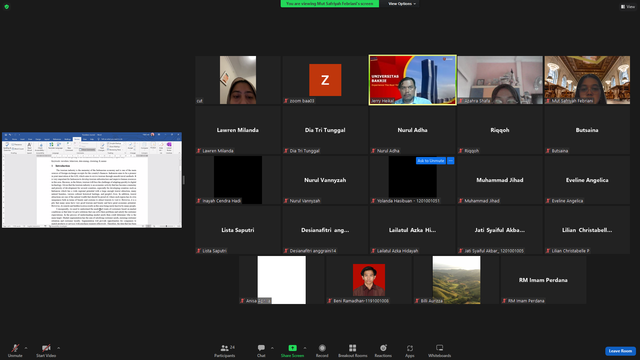This screenshot has height=360, width=640.
Task: Open the View layout switcher
Action: click(x=628, y=7)
